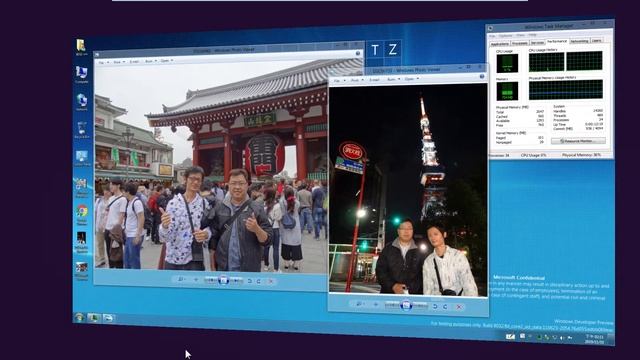The height and width of the screenshot is (360, 640).
Task: Go to the previous photo in the right Photo Viewer
Action: tap(392, 305)
